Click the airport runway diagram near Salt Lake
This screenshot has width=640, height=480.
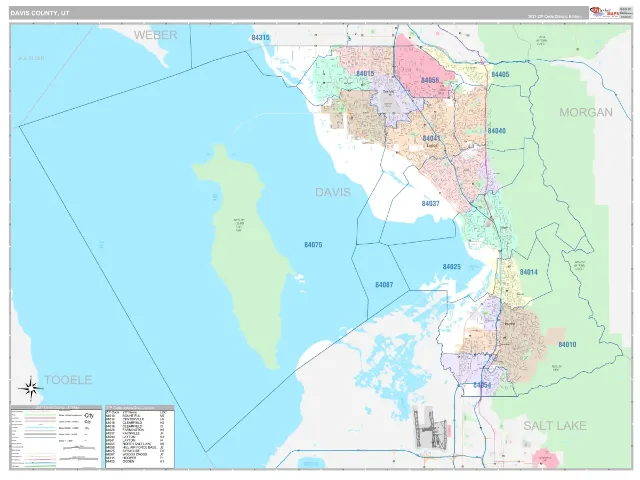point(429,428)
